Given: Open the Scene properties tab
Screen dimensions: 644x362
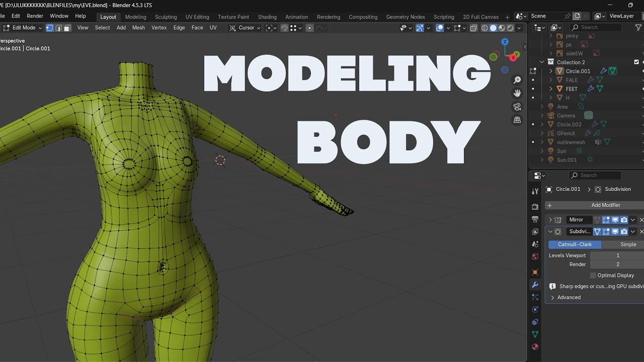Looking at the screenshot, I should tap(535, 244).
